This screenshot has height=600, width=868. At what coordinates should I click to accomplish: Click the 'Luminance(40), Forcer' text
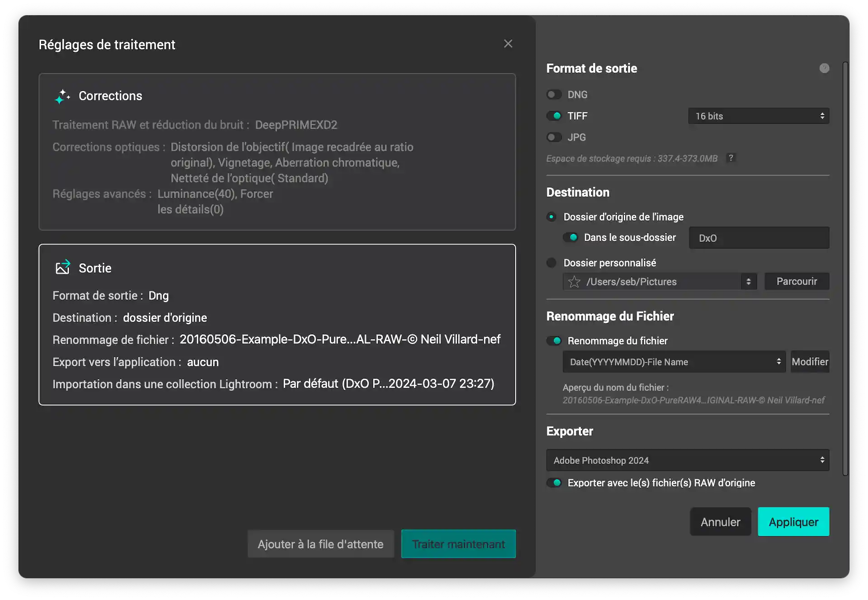click(215, 194)
